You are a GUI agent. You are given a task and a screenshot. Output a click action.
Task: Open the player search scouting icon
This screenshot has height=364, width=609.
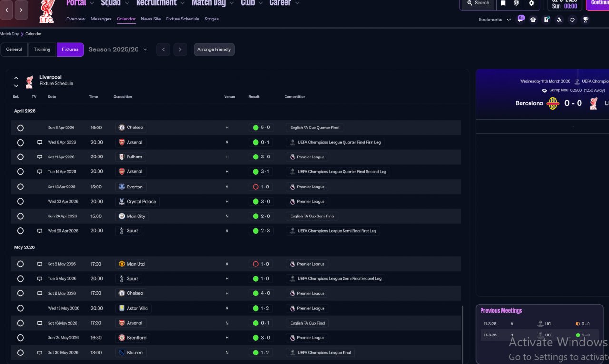point(559,20)
